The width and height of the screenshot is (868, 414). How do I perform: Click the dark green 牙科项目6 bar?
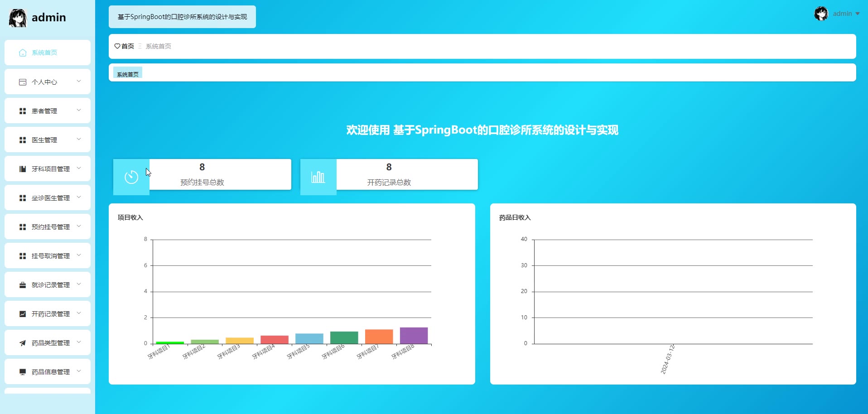(x=344, y=337)
